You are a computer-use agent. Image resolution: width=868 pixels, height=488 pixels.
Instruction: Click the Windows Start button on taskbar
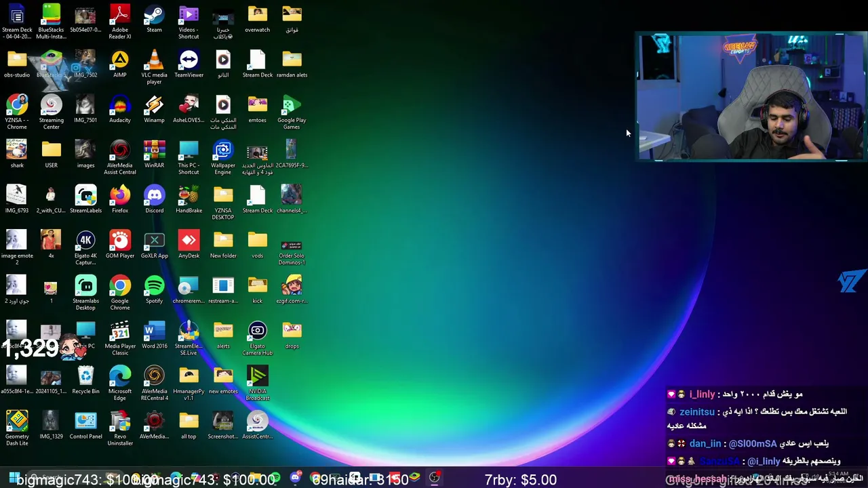coord(14,478)
